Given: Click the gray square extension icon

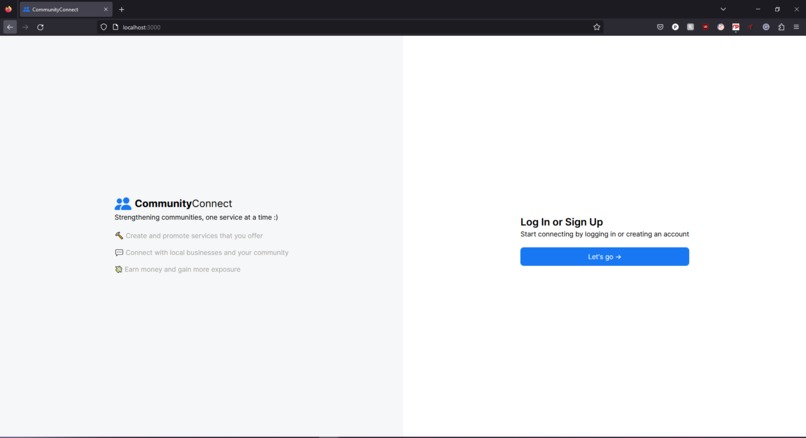Looking at the screenshot, I should coord(690,27).
